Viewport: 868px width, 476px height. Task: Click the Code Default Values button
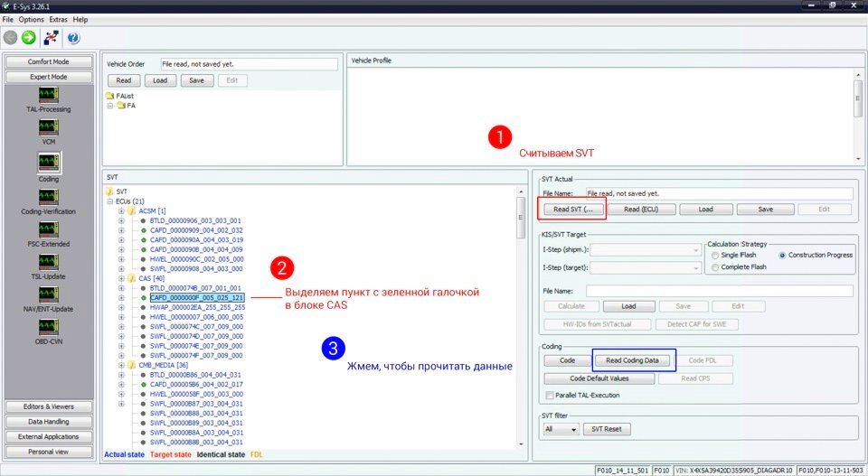click(599, 378)
